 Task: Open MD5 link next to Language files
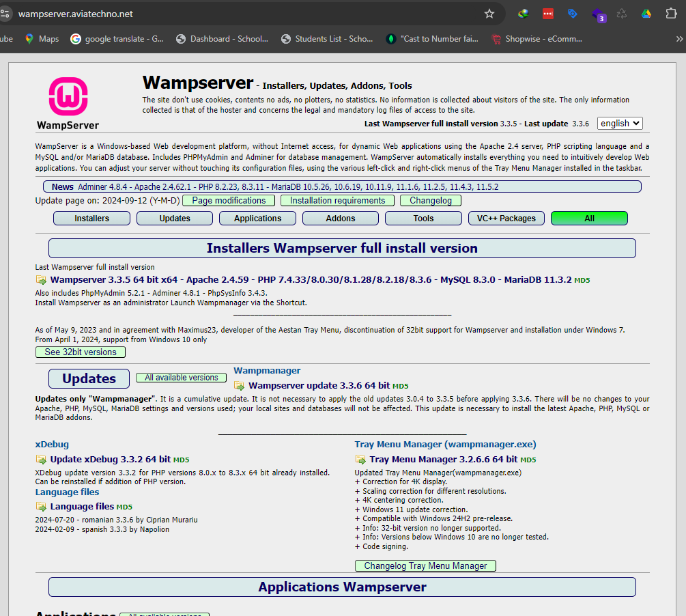click(124, 507)
